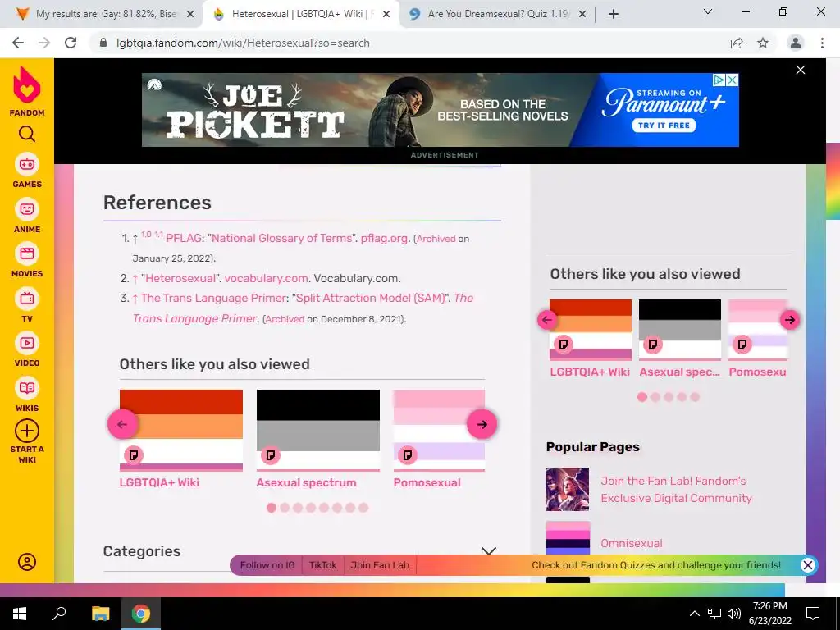Screen dimensions: 840x630
Task: Close the Heterosexual wiki tab
Action: (x=386, y=15)
